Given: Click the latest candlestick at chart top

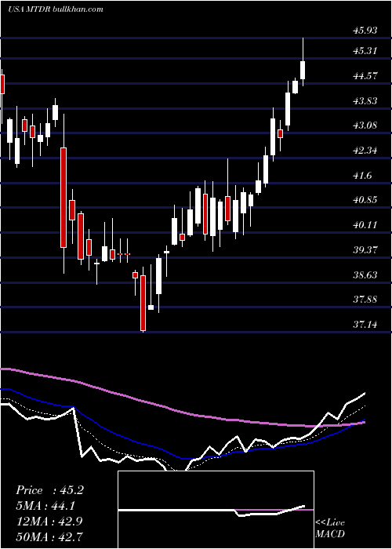Looking at the screenshot, I should click(x=303, y=62).
